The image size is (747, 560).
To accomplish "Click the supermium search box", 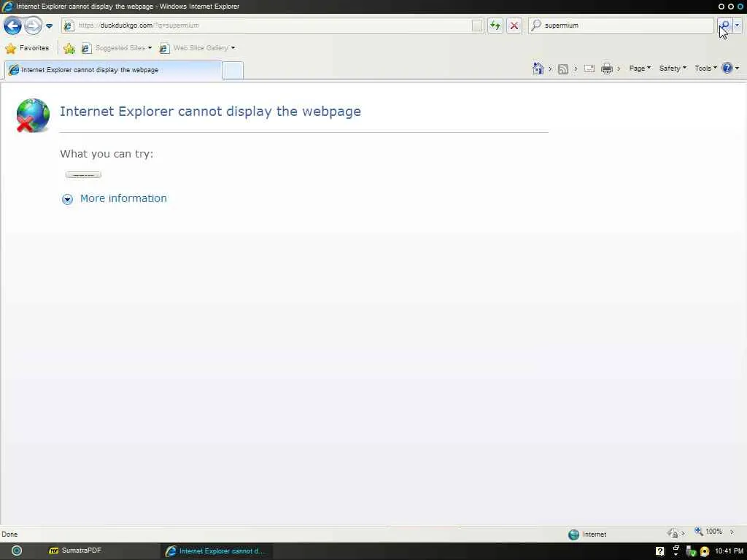I will (x=621, y=26).
